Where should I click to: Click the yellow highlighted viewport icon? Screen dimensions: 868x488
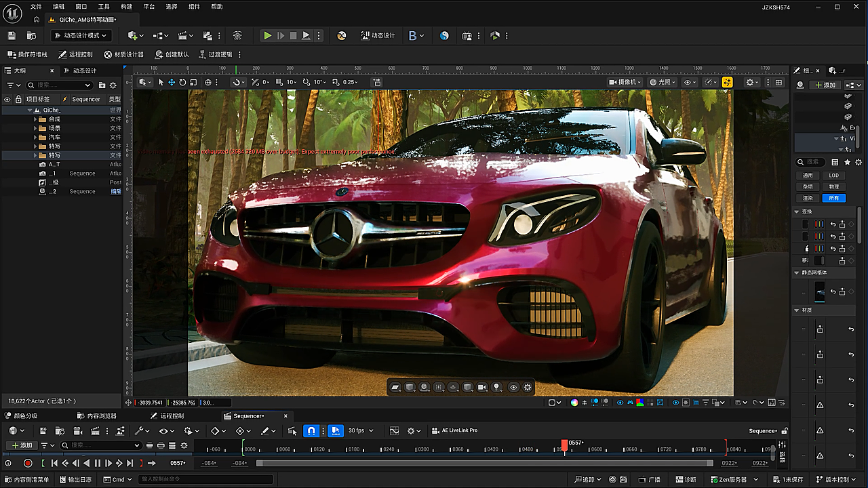click(x=727, y=82)
